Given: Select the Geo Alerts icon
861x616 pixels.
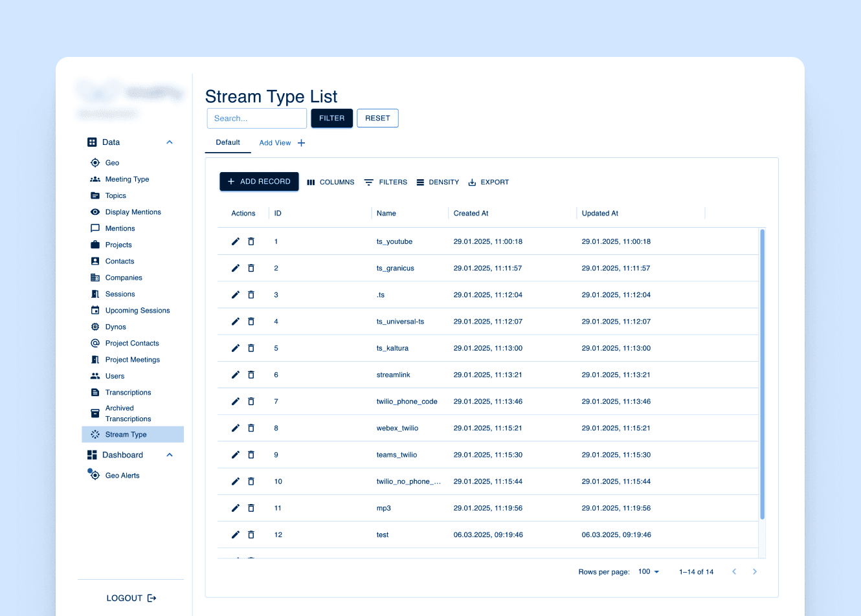Looking at the screenshot, I should pos(95,475).
